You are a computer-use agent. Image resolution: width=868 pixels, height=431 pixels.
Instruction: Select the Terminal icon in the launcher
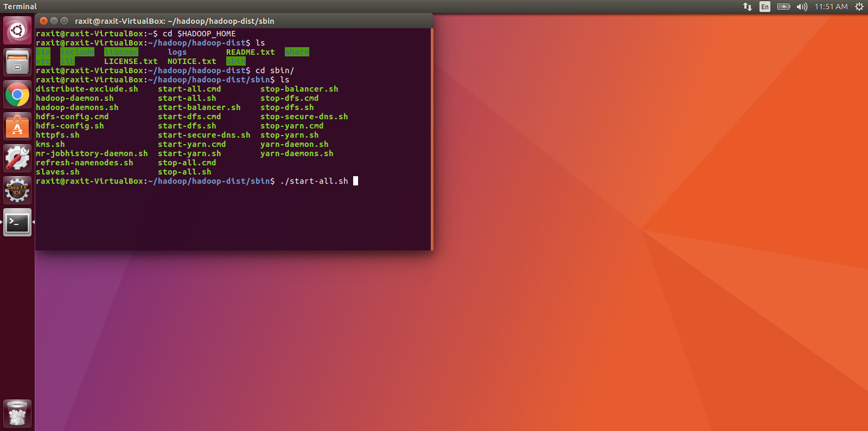[x=17, y=222]
